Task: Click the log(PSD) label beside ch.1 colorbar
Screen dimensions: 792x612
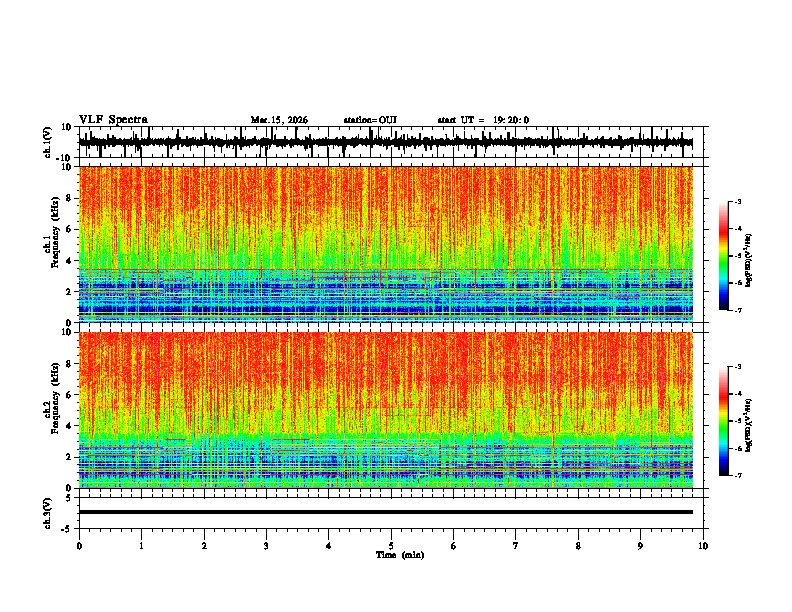Action: [x=749, y=261]
